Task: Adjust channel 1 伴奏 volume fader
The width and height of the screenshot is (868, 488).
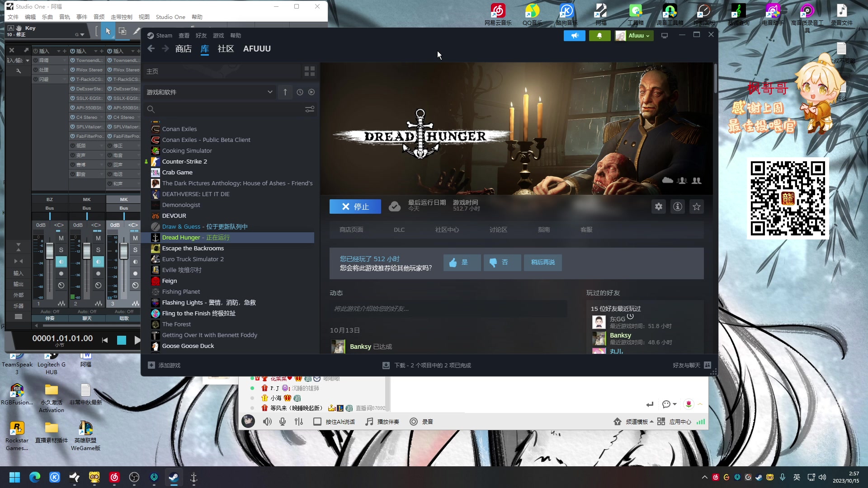Action: click(x=49, y=252)
